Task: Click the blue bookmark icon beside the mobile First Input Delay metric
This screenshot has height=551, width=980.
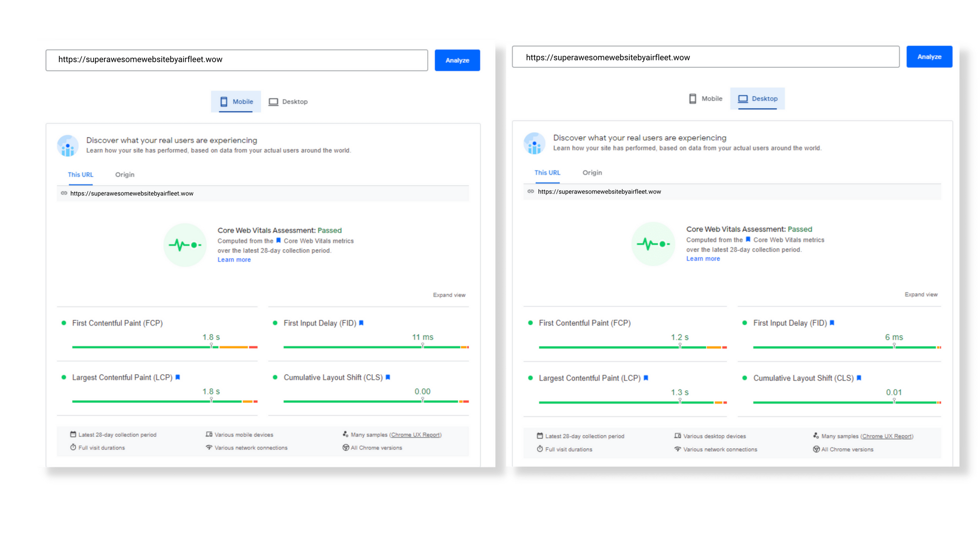Action: tap(361, 323)
